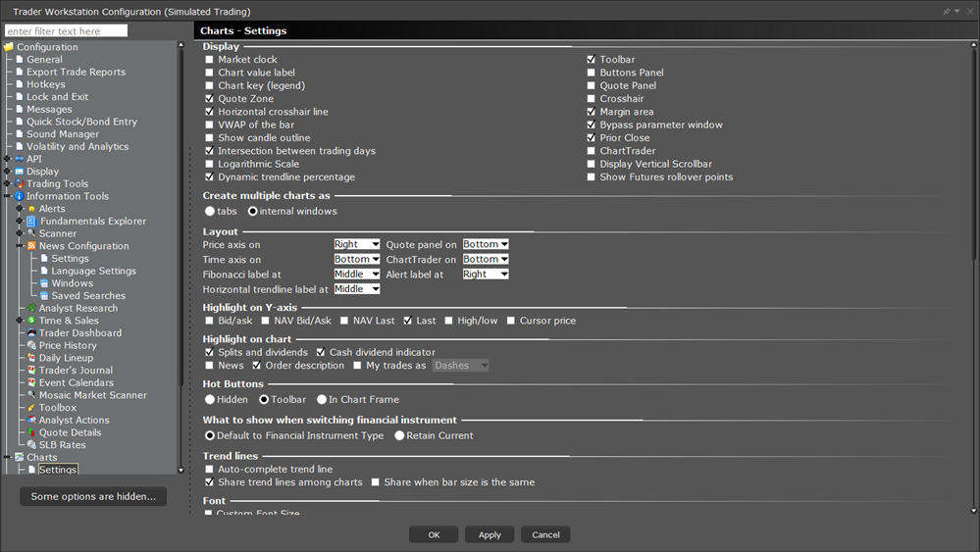Select the In Chart Frame radio button

322,399
